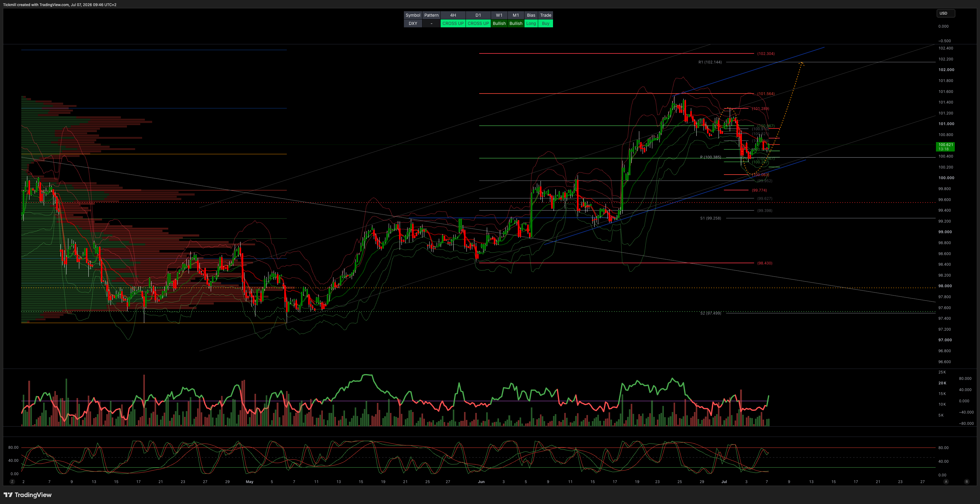Click the S1 (99.258) pivot label

710,218
